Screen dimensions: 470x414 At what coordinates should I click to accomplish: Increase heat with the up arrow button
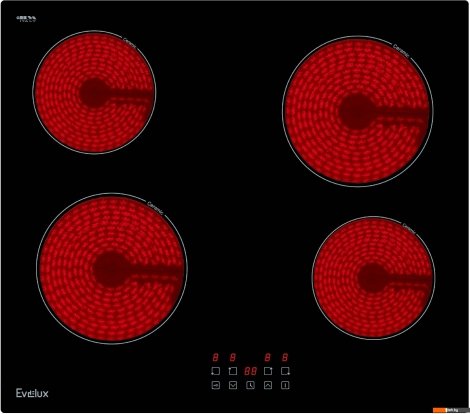pos(268,385)
